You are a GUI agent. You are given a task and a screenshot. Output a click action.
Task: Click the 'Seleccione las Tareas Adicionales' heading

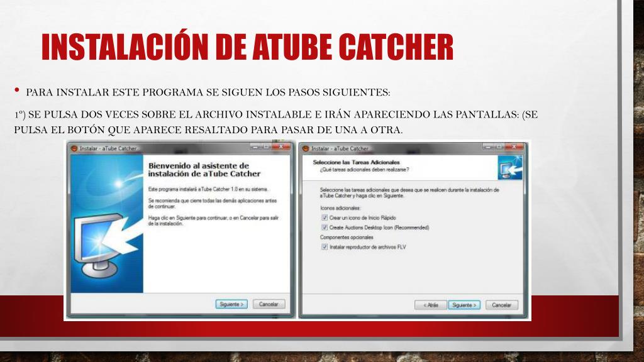coord(356,162)
